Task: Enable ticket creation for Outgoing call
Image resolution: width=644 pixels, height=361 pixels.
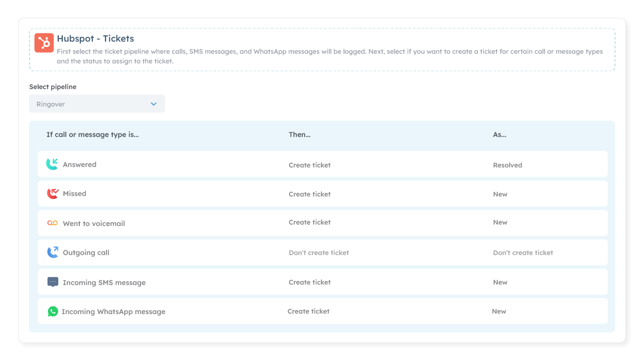Action: 319,252
